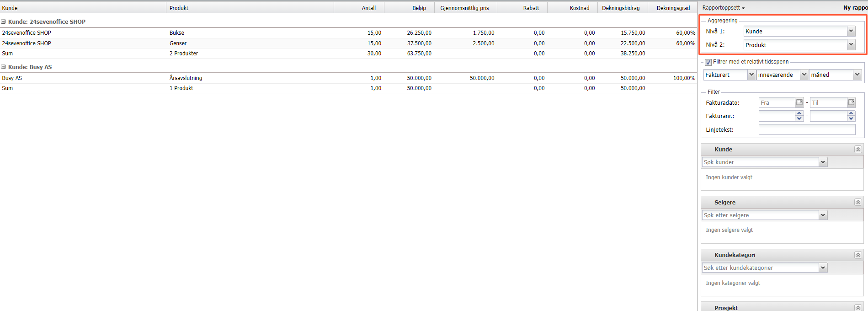Sort by the Dekningsbidrag column header
This screenshot has height=311, width=868.
pos(620,8)
